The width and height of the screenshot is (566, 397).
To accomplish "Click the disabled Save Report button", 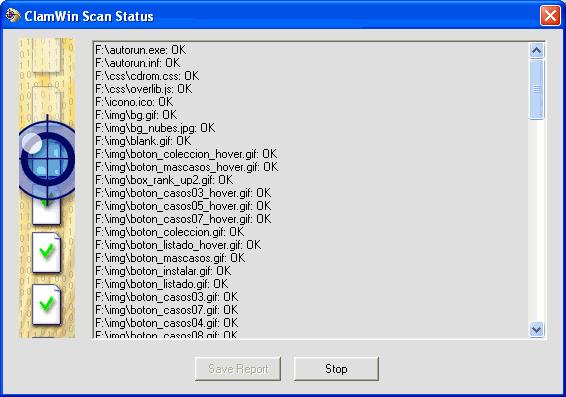I will coord(238,369).
